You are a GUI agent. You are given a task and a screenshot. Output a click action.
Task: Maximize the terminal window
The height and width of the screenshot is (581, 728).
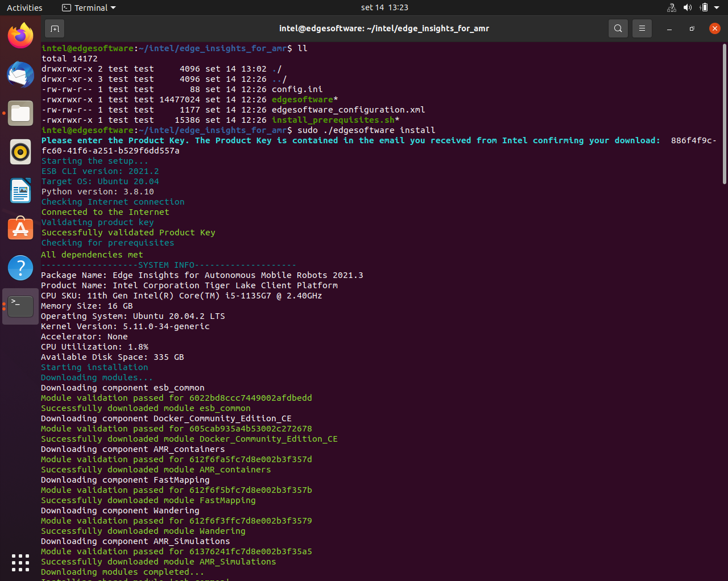(692, 28)
